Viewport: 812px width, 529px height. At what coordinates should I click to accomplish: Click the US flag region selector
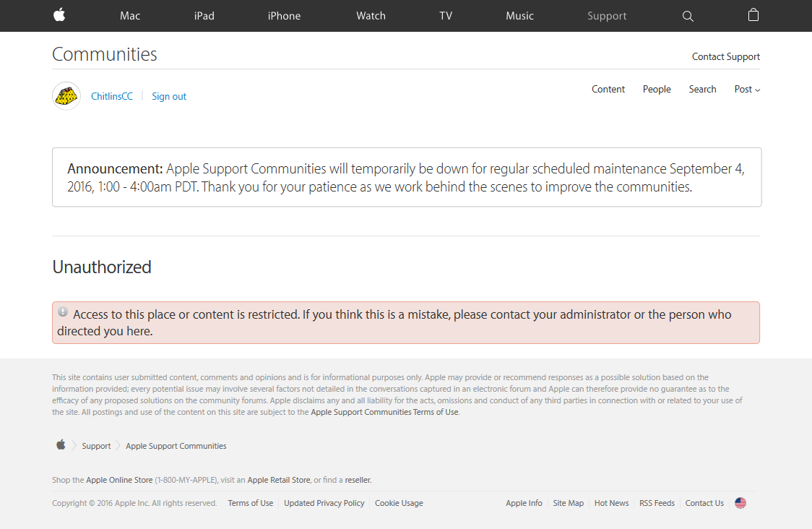(x=740, y=503)
